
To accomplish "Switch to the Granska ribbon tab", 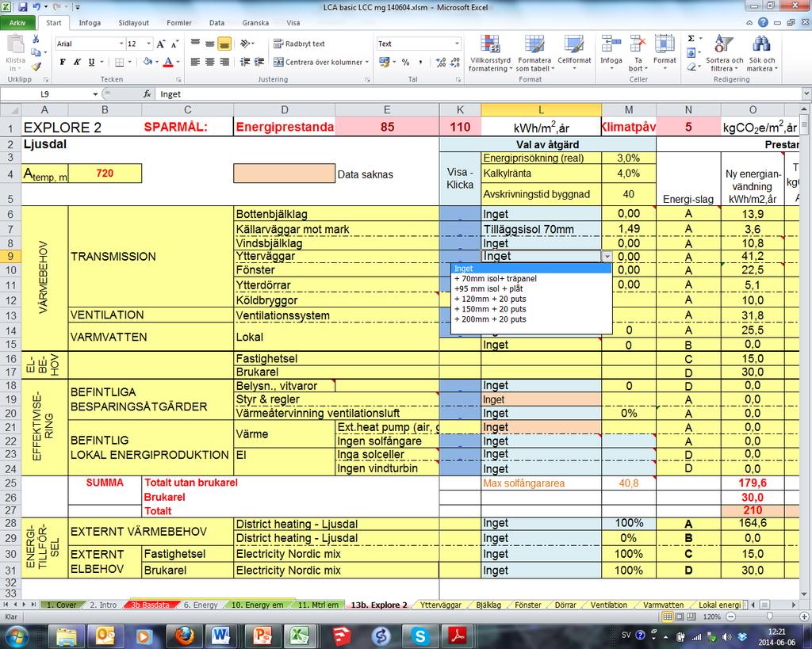I will (255, 23).
